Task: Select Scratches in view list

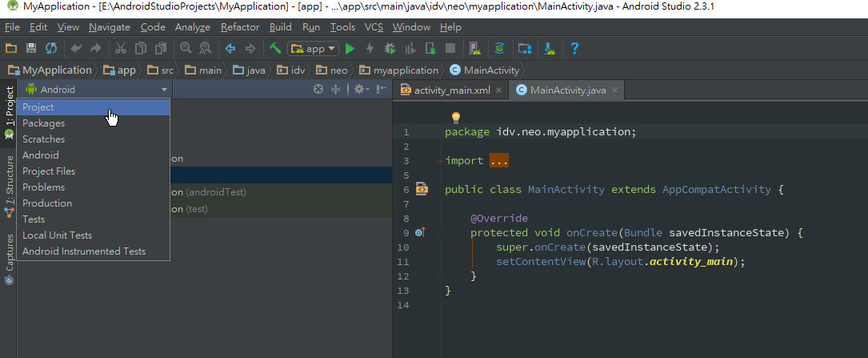Action: coord(94,139)
